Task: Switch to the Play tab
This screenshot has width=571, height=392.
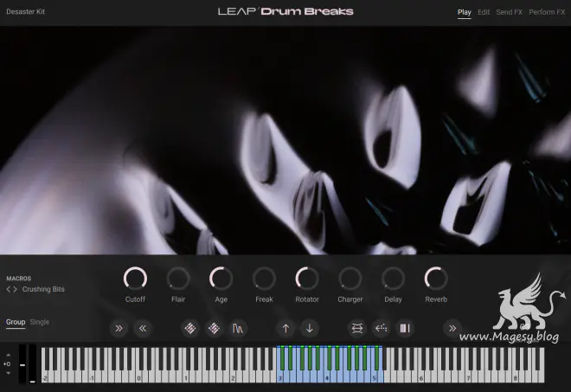Action: (x=465, y=12)
